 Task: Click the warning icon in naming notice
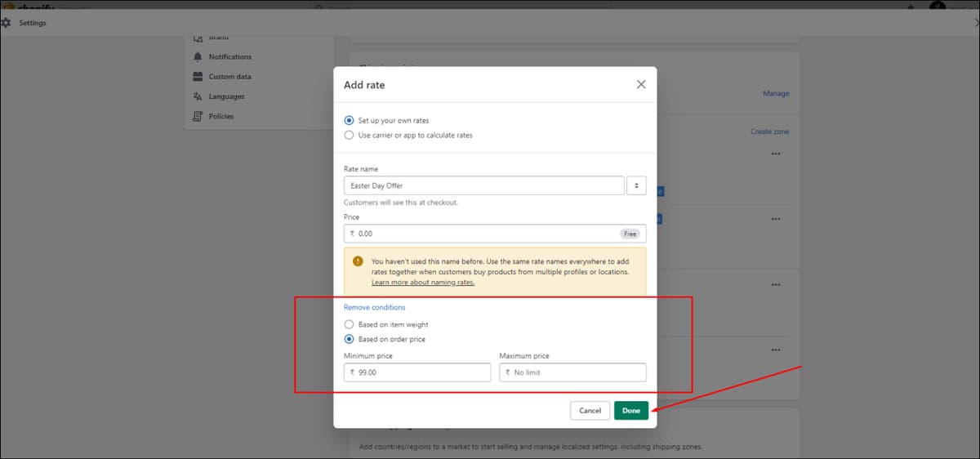click(358, 261)
